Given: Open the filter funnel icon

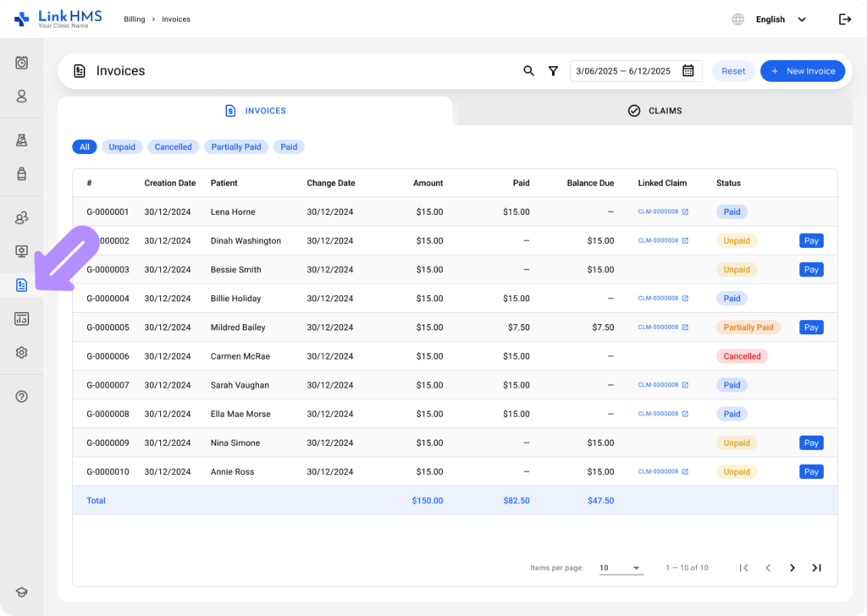Looking at the screenshot, I should click(x=553, y=71).
